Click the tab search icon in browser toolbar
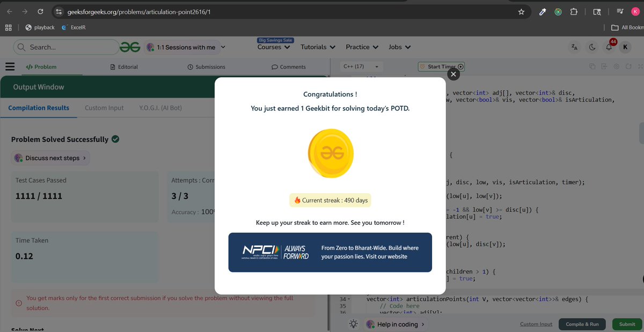 coord(597,11)
